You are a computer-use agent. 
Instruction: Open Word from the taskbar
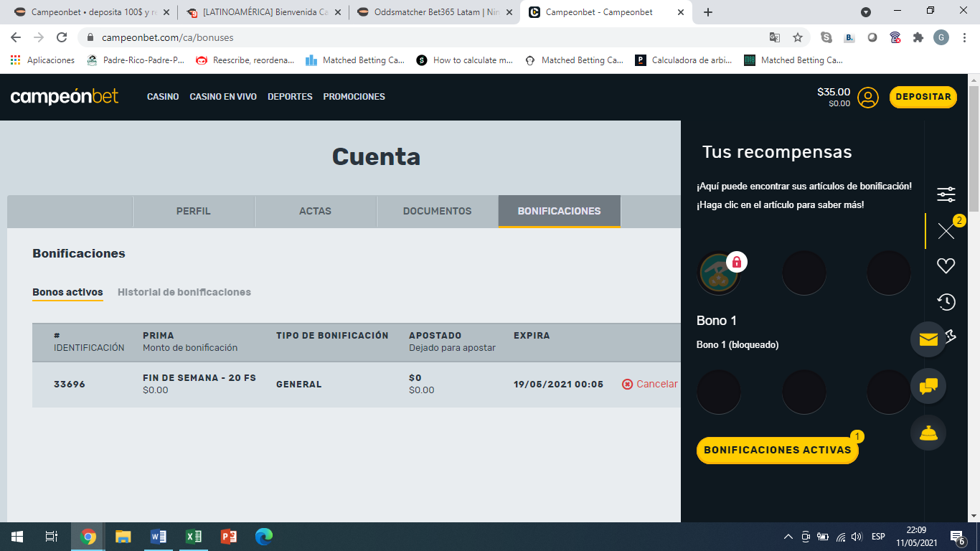[x=159, y=537]
